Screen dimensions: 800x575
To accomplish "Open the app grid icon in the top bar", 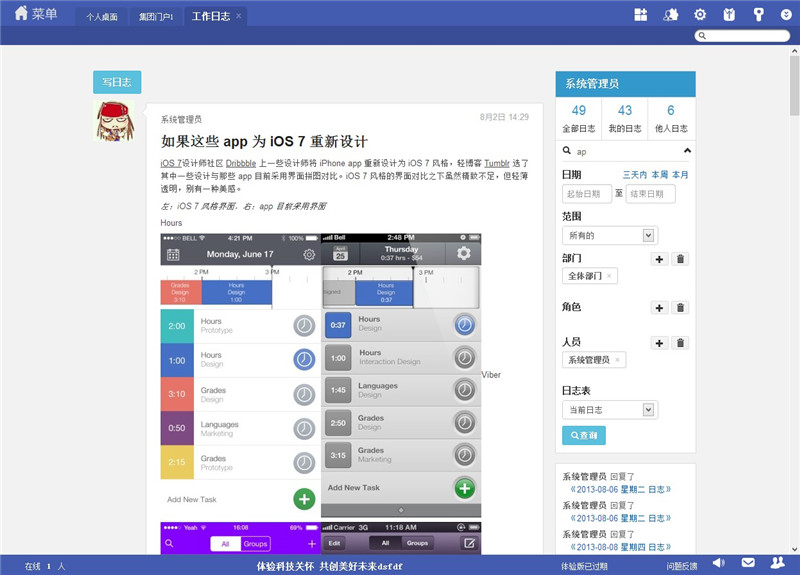I will 641,15.
